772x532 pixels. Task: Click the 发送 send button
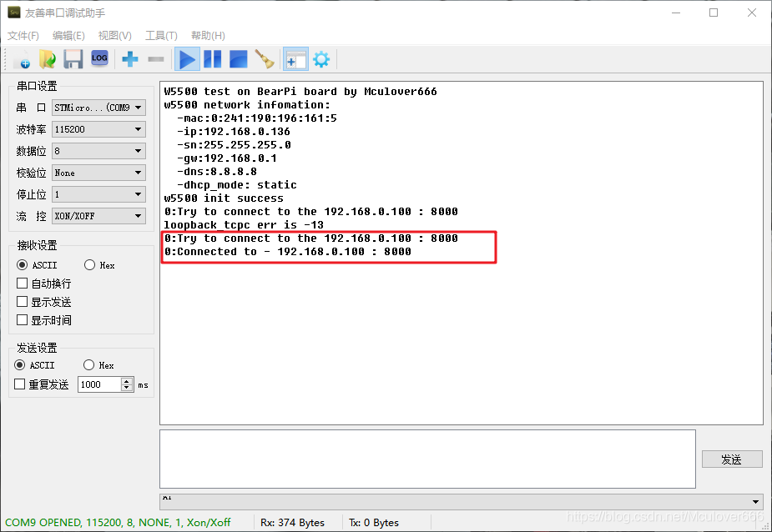[x=732, y=459]
